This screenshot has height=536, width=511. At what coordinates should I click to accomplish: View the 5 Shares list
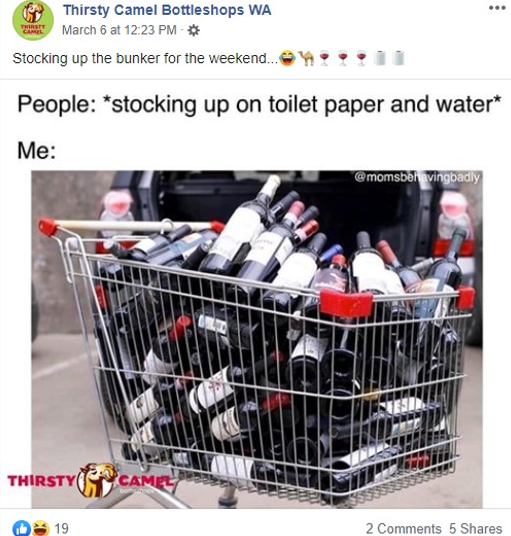click(475, 528)
